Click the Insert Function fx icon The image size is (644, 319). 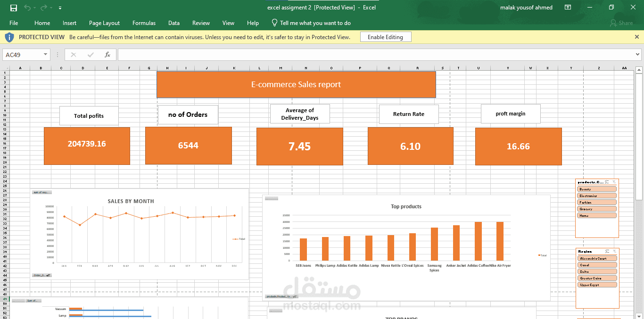pos(107,55)
